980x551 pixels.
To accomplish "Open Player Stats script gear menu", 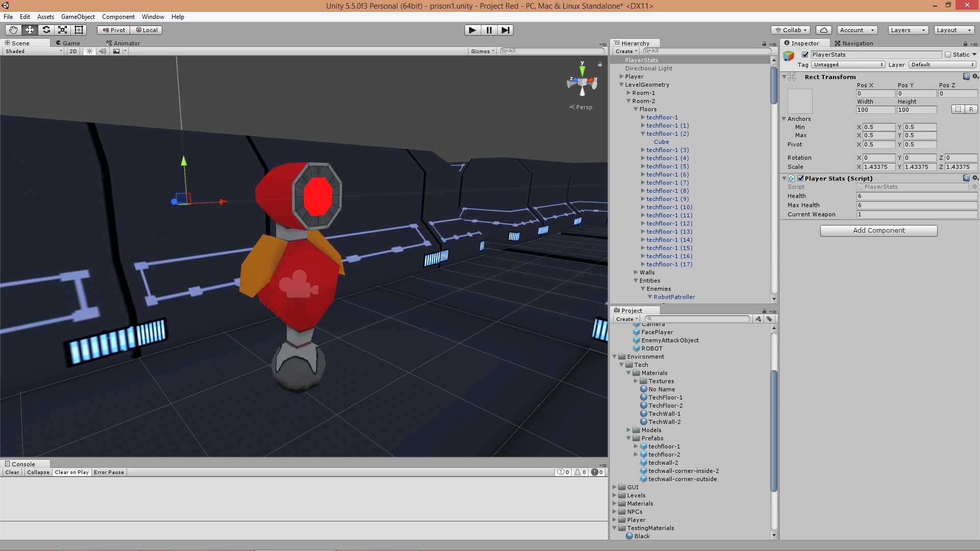I will click(975, 178).
